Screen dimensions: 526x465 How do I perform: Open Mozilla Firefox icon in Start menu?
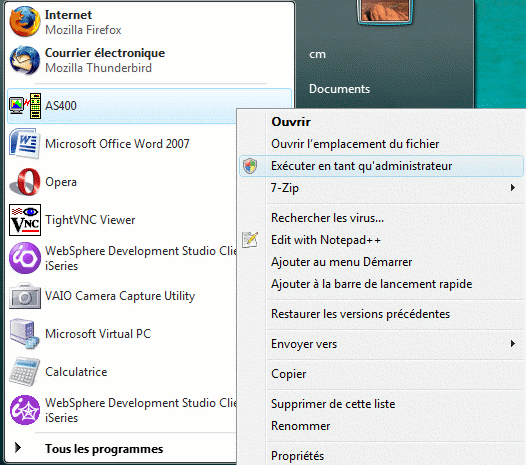25,22
